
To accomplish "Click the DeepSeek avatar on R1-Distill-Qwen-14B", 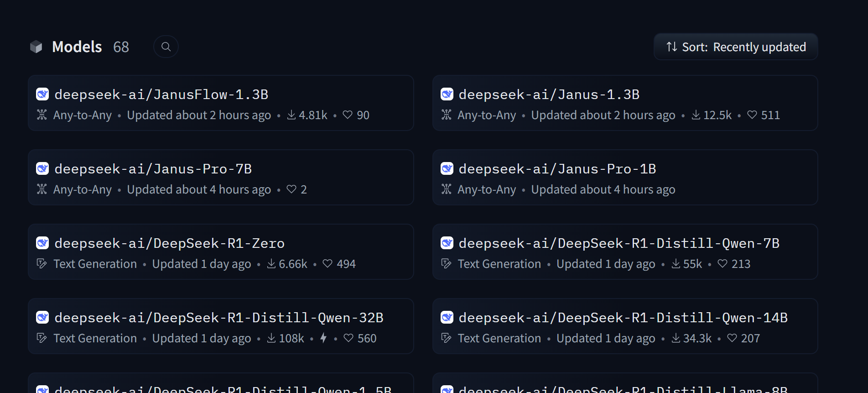I will [x=447, y=317].
